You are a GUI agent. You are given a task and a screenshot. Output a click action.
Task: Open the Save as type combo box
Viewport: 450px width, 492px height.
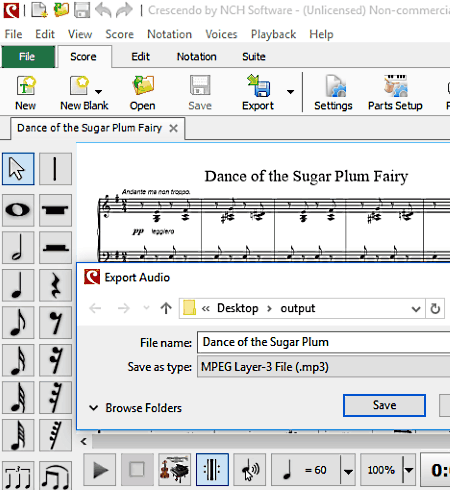click(324, 367)
